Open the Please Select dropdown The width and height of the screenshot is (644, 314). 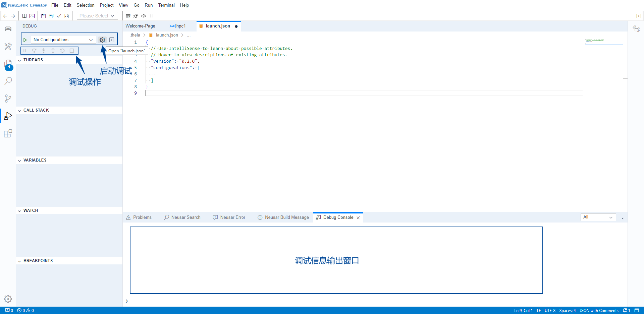click(x=97, y=16)
